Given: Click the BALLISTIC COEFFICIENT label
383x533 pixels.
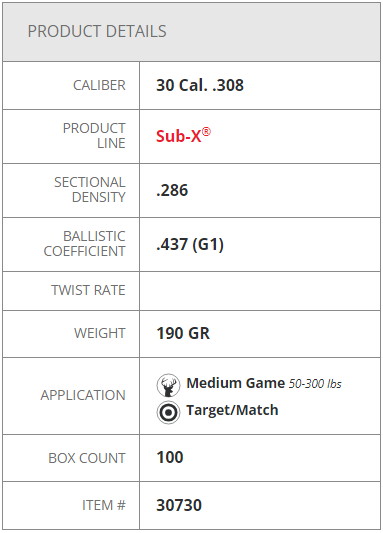Looking at the screenshot, I should 85,244.
